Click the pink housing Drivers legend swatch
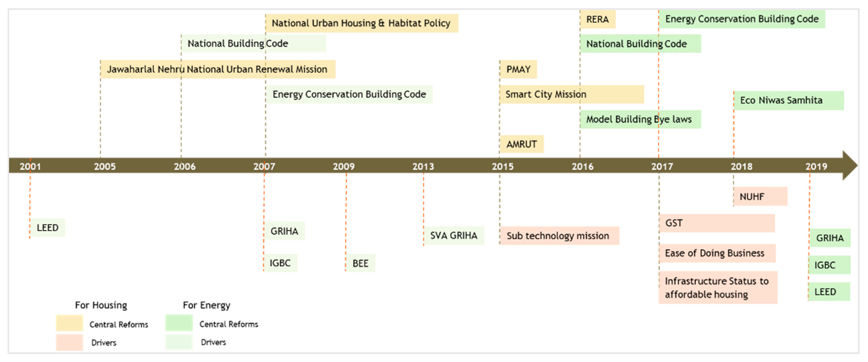The width and height of the screenshot is (868, 362). [x=69, y=342]
